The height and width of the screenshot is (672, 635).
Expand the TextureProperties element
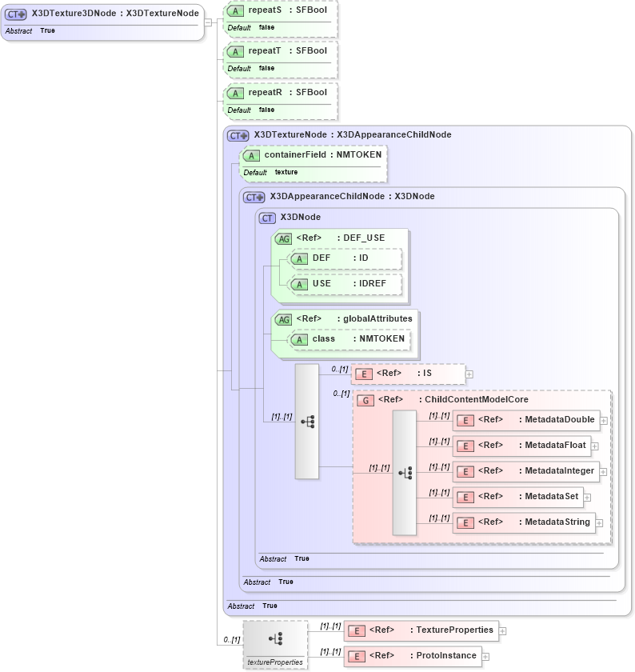pos(502,631)
